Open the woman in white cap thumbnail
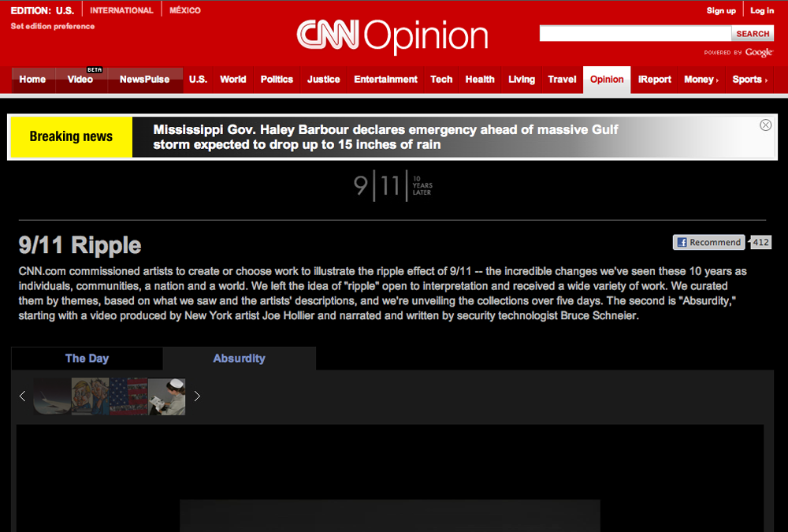This screenshot has width=788, height=532. pyautogui.click(x=167, y=396)
